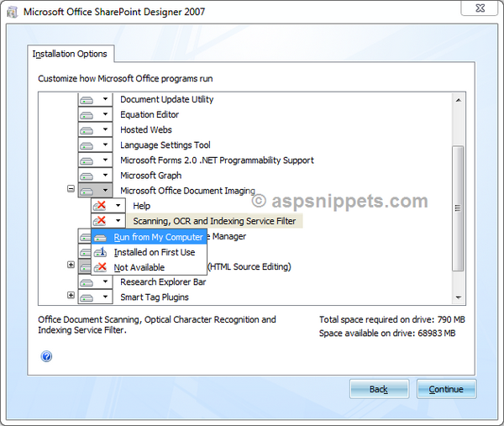
Task: Select the Microsoft Graph row
Action: 150,176
